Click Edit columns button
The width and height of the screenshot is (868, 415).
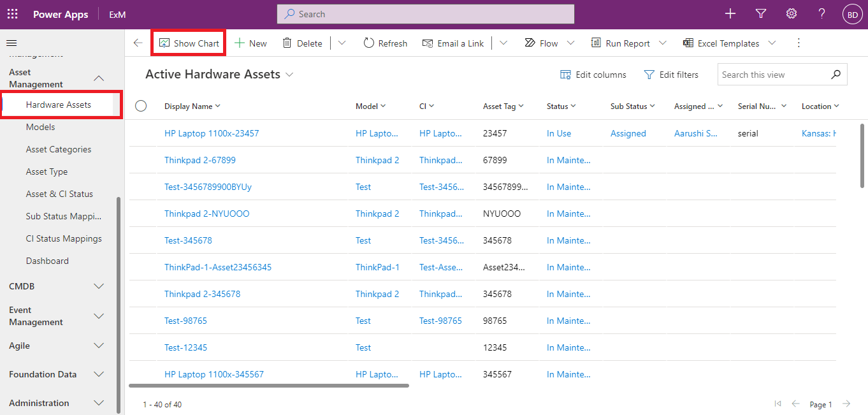point(593,75)
